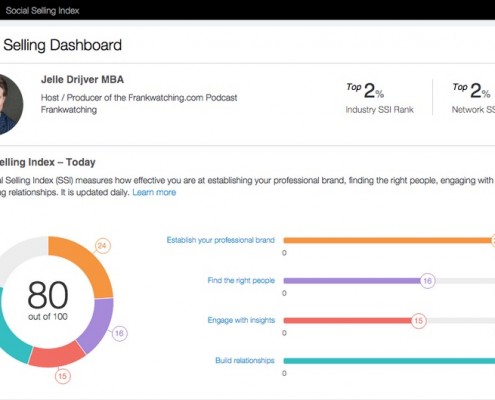The height and width of the screenshot is (400, 495).
Task: Click the 15 badge on the donut
Action: 63,376
